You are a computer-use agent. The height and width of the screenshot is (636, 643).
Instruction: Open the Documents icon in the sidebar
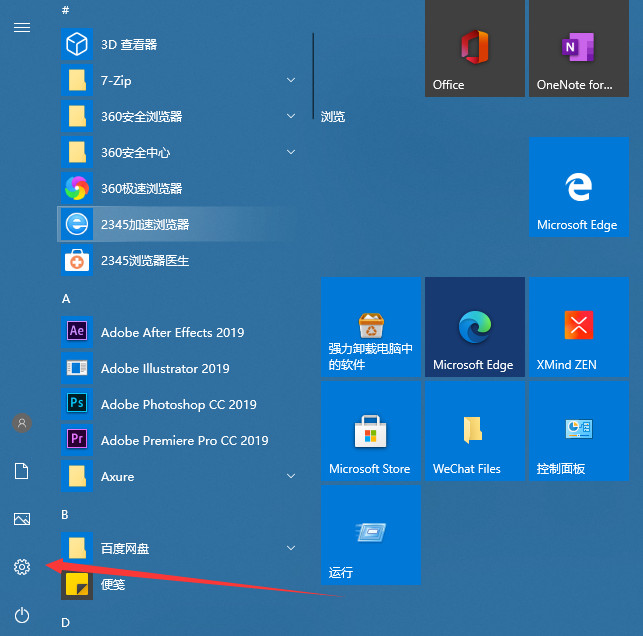[22, 471]
